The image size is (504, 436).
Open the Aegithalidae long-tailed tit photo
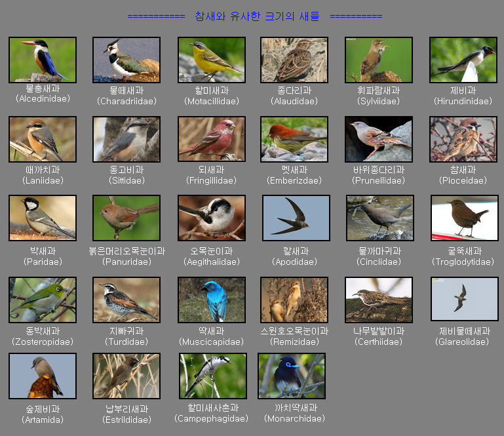coord(212,218)
